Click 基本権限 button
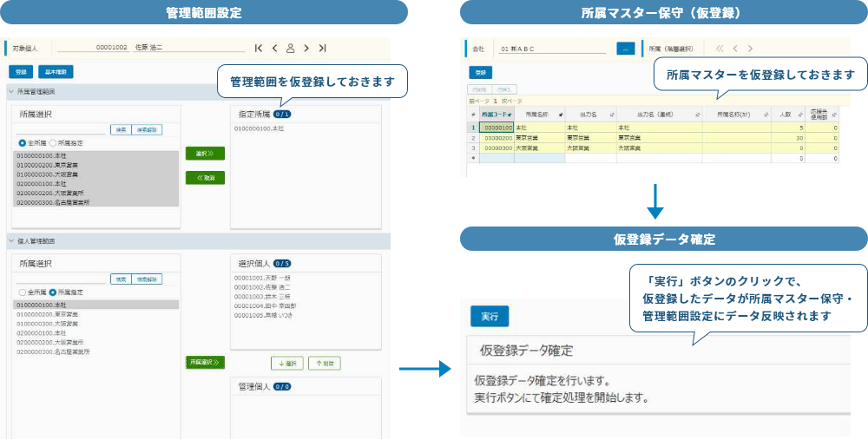This screenshot has width=868, height=440. (56, 72)
